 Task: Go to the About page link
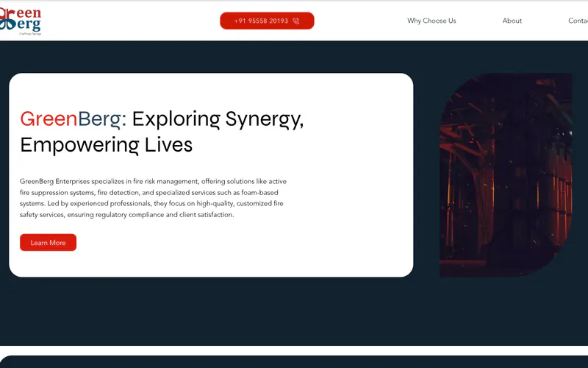tap(512, 21)
